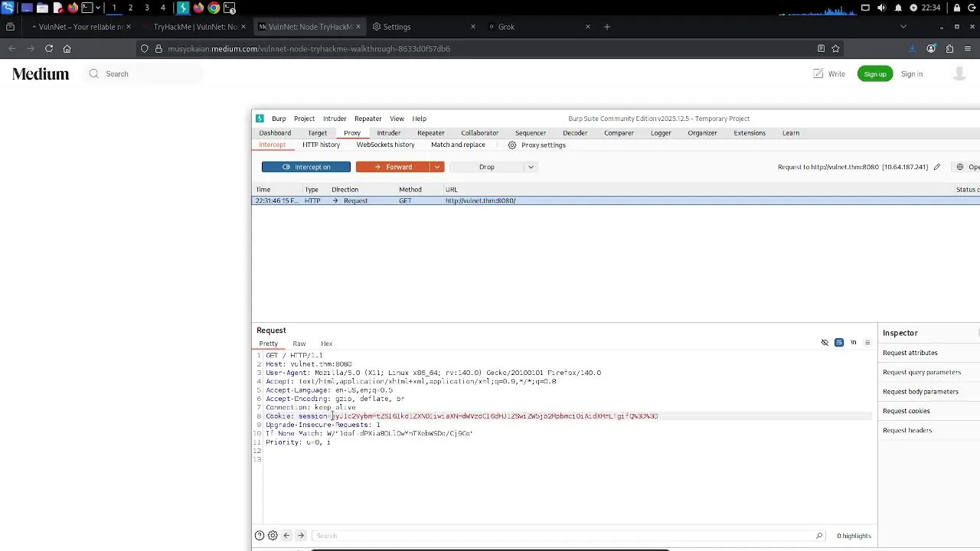980x551 pixels.
Task: Open new Firefox tab with plus
Action: pos(607,27)
